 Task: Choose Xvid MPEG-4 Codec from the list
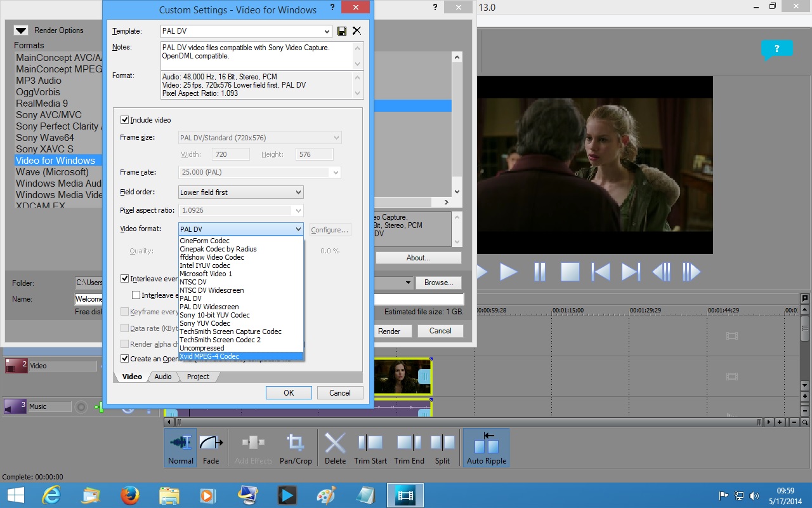pos(209,357)
